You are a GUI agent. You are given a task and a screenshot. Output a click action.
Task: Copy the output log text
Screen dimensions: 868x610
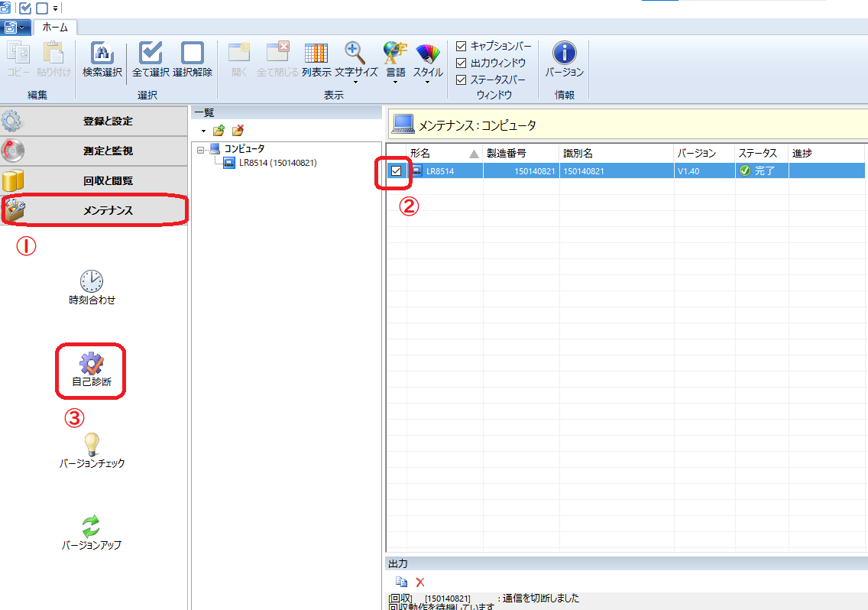click(x=400, y=581)
